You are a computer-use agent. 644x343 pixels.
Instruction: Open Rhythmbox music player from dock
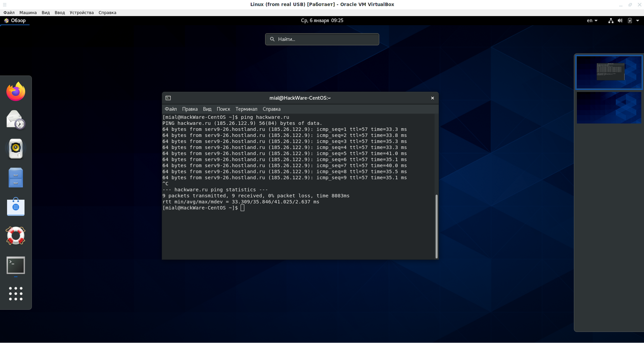[x=16, y=148]
